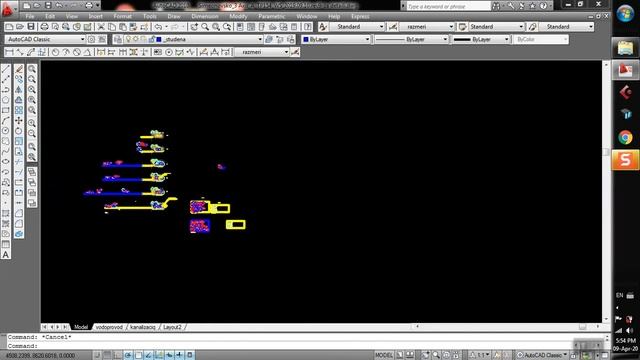Toggle the MODEL space button in status bar
The width and height of the screenshot is (640, 360).
pyautogui.click(x=384, y=355)
